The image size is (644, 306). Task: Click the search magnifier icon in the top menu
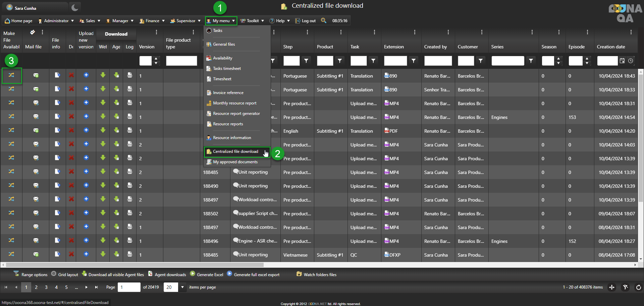coord(323,20)
